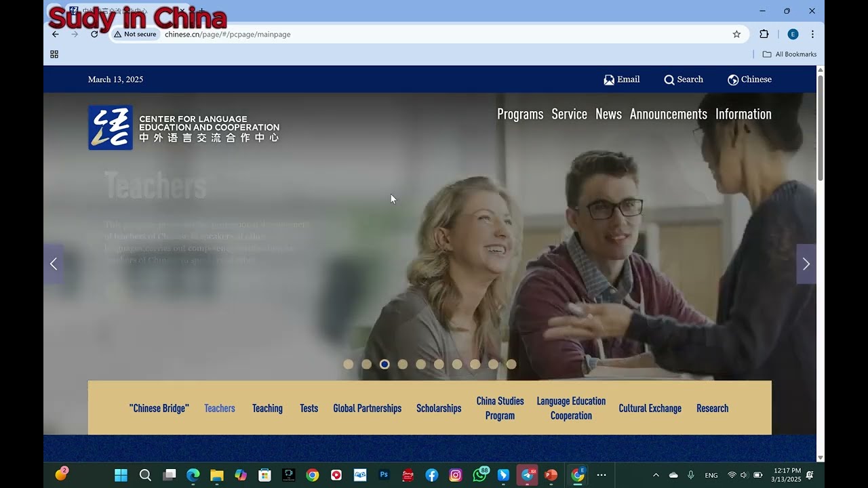The width and height of the screenshot is (868, 488).
Task: Select the Cultural Exchange tab
Action: [650, 408]
